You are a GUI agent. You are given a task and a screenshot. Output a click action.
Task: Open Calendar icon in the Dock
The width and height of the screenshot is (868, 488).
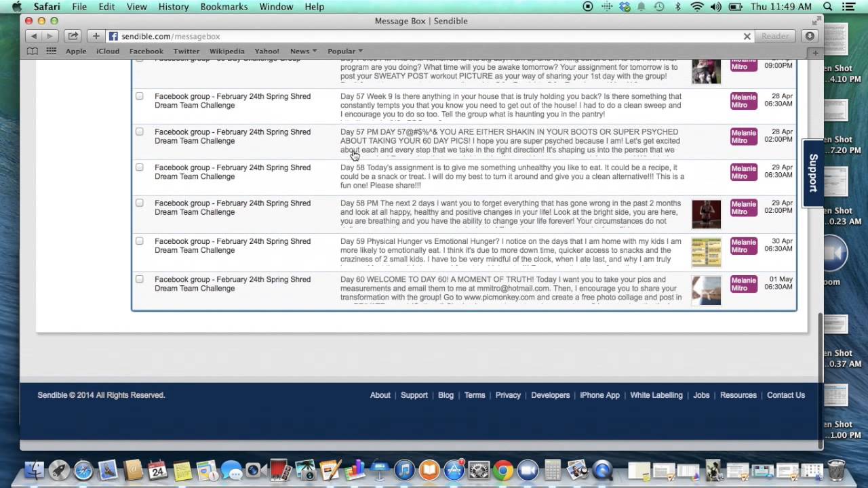[157, 470]
